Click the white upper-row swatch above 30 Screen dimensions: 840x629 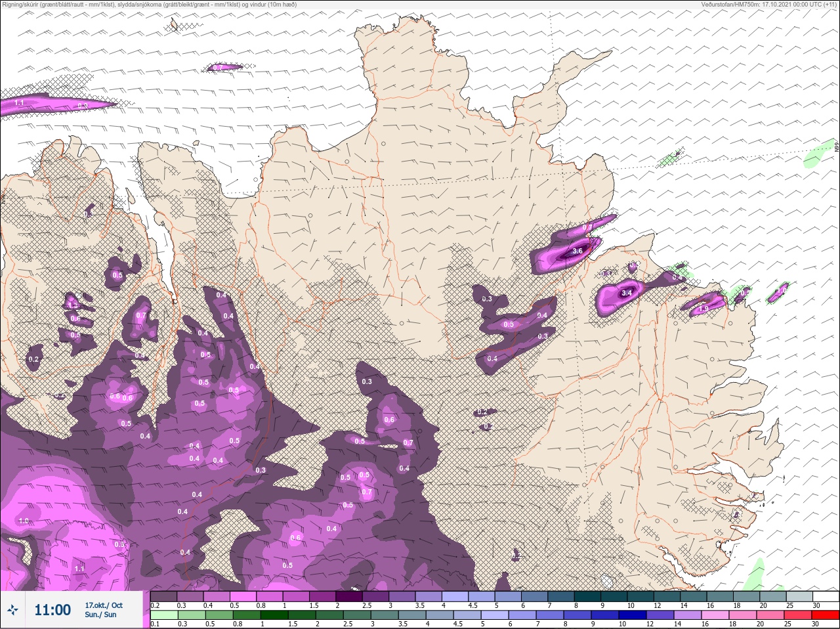826,596
